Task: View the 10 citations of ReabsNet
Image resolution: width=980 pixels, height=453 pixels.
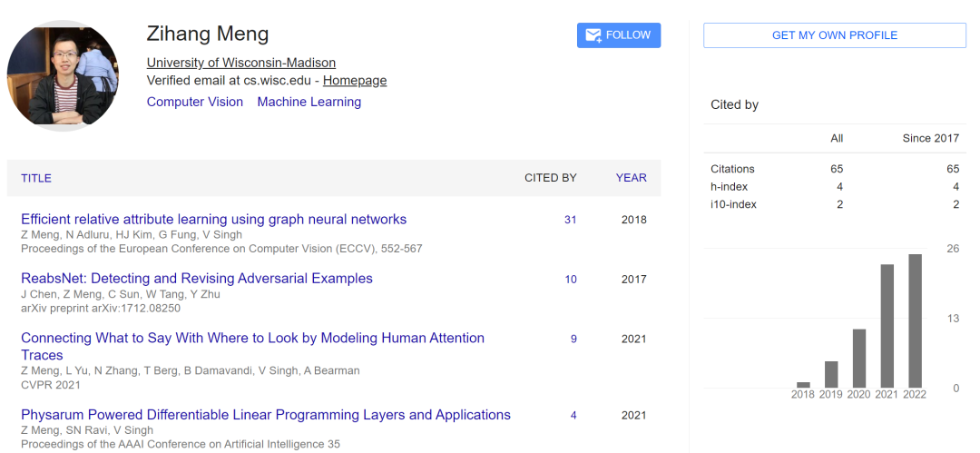Action: [571, 280]
